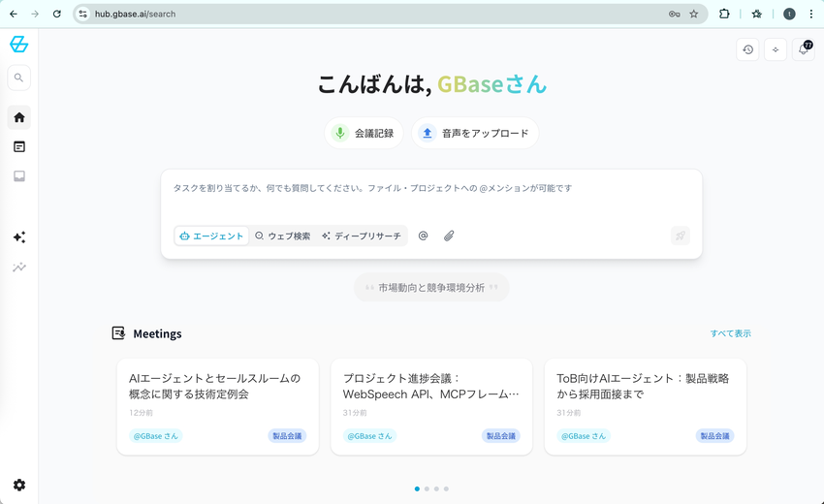Select the second carousel page dot
Image resolution: width=824 pixels, height=504 pixels.
coord(427,488)
